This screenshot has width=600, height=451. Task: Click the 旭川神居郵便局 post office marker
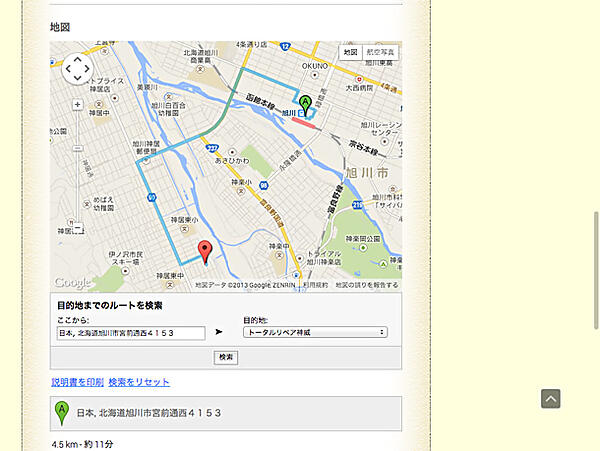(146, 161)
